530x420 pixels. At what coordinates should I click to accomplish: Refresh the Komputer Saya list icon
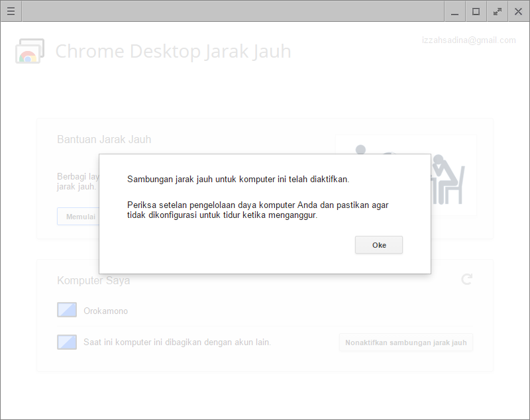[467, 279]
